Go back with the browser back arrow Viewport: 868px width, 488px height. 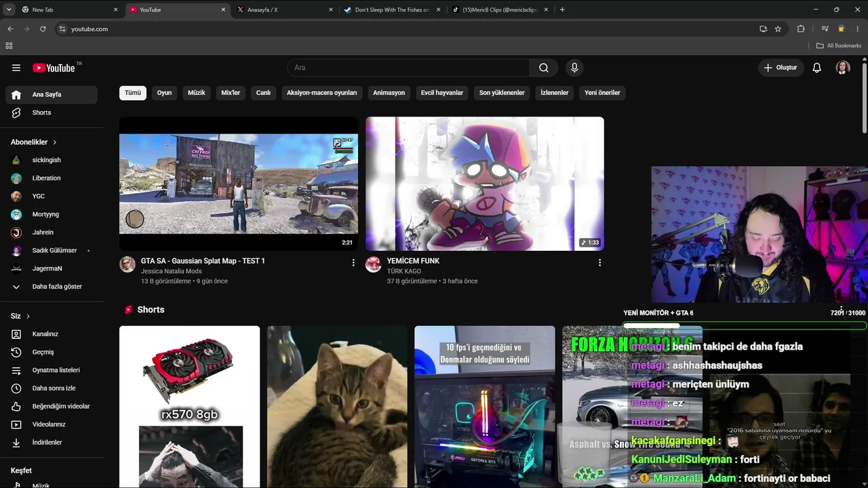pos(10,29)
